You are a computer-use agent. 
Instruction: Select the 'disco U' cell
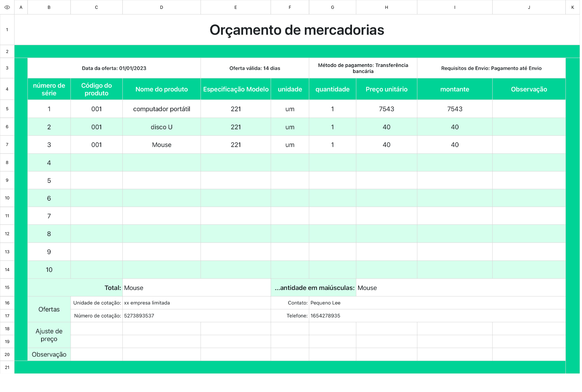[161, 127]
